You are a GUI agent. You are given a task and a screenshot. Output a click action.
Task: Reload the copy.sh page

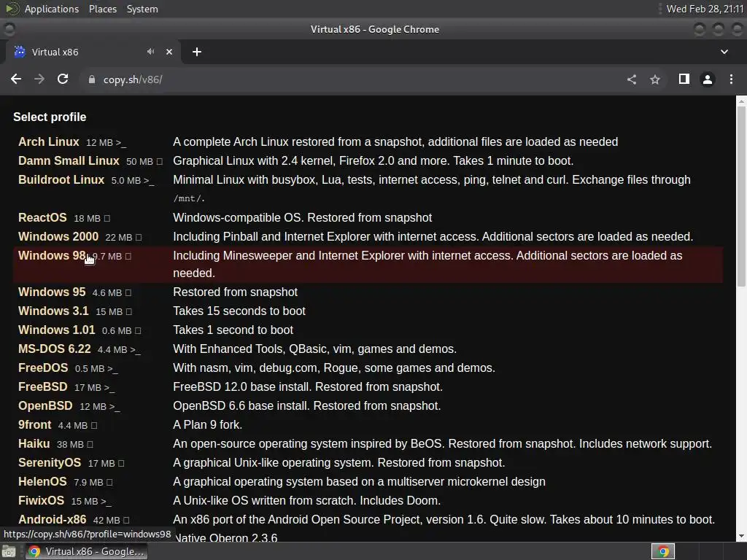click(63, 79)
